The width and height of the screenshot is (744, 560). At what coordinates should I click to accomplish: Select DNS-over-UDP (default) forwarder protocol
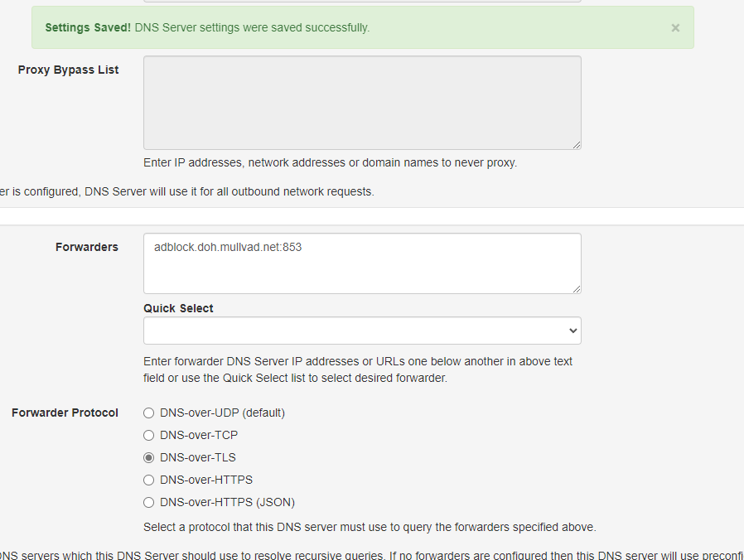click(148, 413)
